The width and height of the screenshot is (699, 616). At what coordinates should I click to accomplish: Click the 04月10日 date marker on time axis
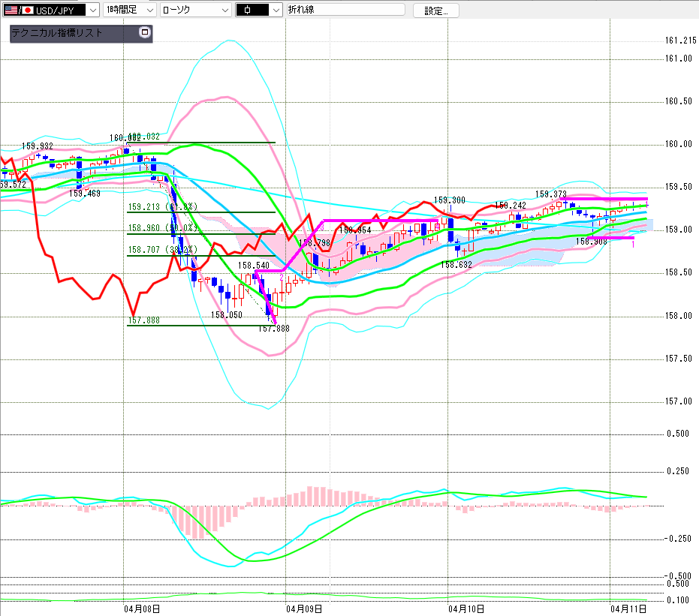point(465,608)
